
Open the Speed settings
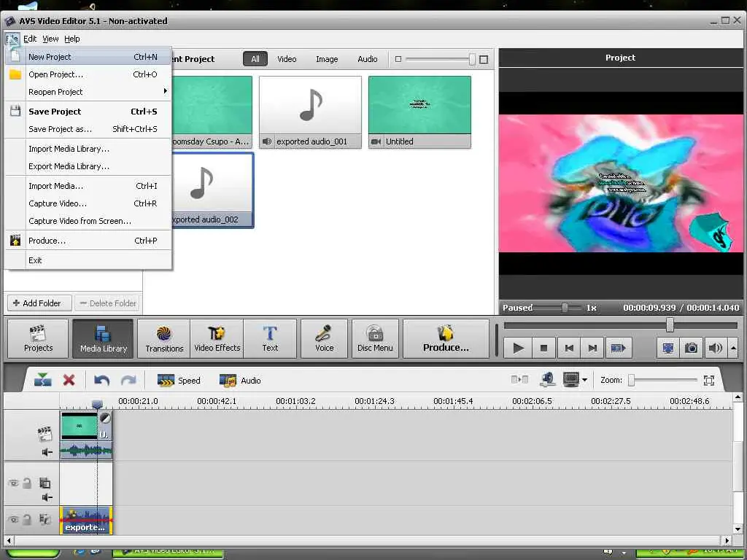click(178, 381)
